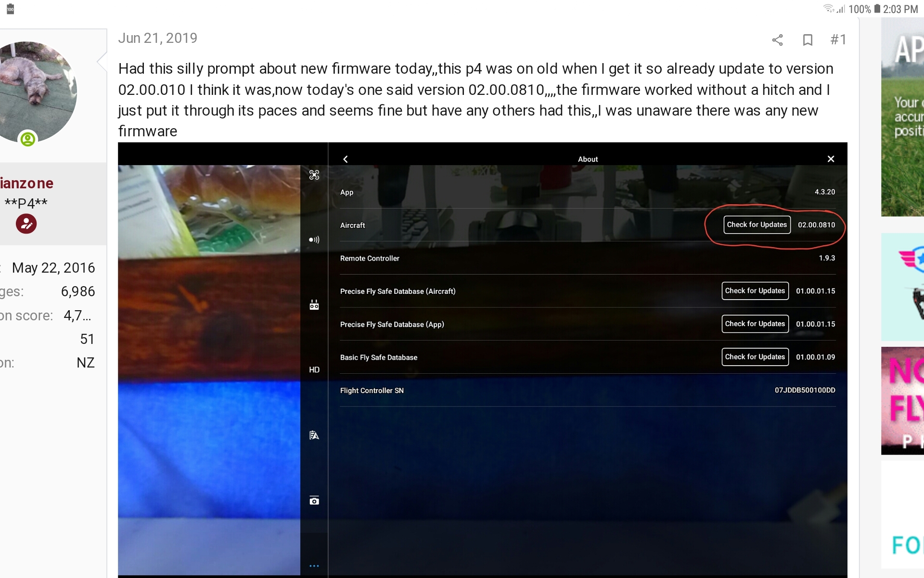Open post number #1 link

pos(838,39)
